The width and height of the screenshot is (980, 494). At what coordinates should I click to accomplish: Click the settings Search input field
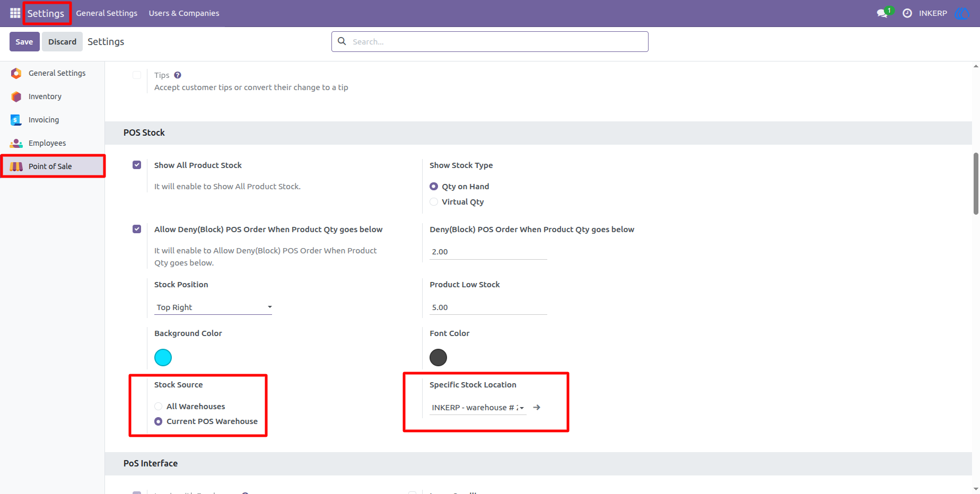pos(490,41)
